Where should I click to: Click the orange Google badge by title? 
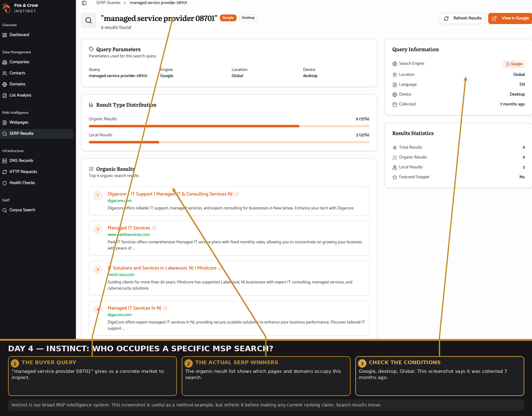228,18
